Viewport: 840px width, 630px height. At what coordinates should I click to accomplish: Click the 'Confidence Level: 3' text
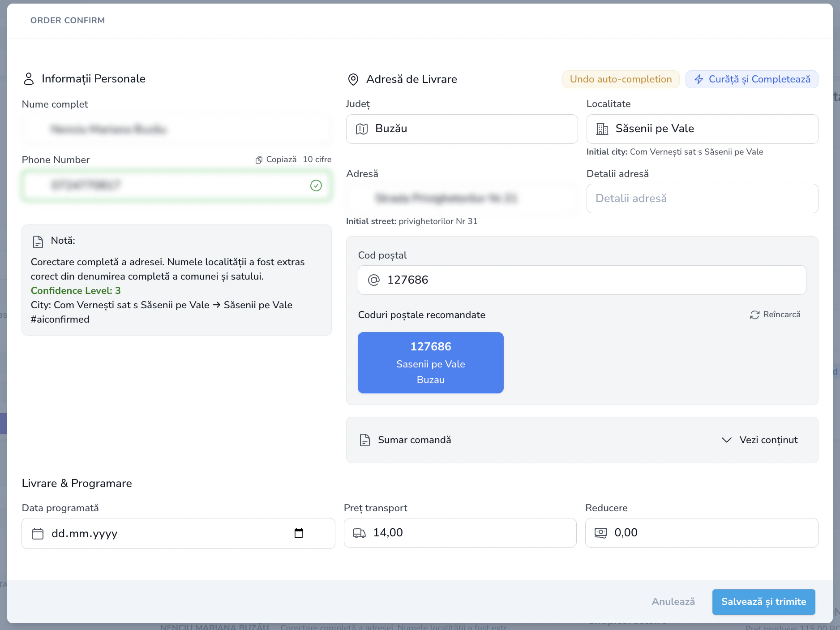76,291
